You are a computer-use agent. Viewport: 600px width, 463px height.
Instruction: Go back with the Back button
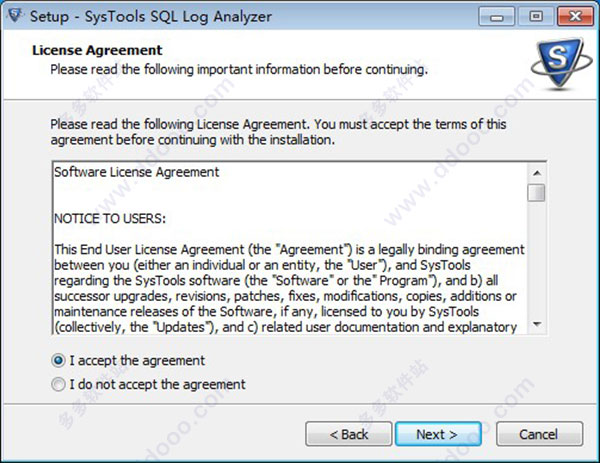tap(349, 434)
